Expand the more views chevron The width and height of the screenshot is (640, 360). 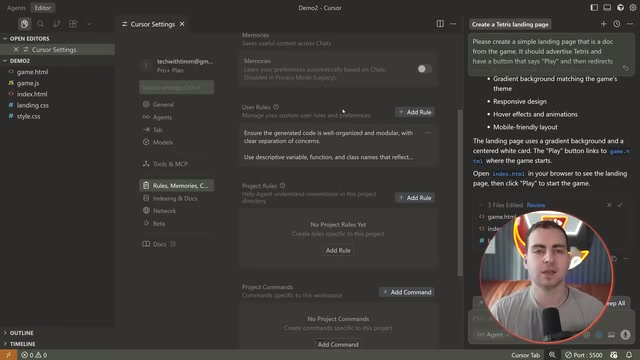(x=89, y=24)
